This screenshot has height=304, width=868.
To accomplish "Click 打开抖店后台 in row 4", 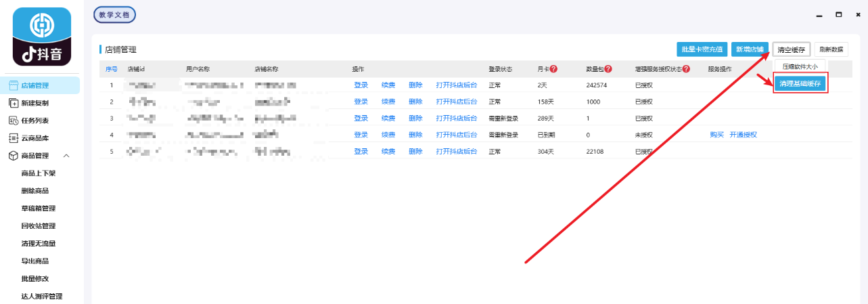I will (457, 135).
